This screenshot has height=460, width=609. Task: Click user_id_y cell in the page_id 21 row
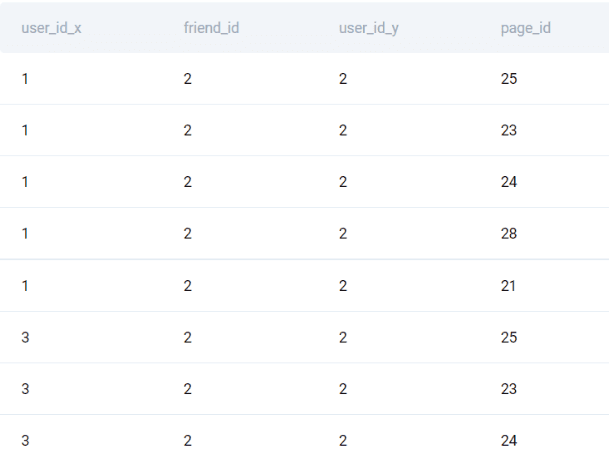(x=343, y=286)
